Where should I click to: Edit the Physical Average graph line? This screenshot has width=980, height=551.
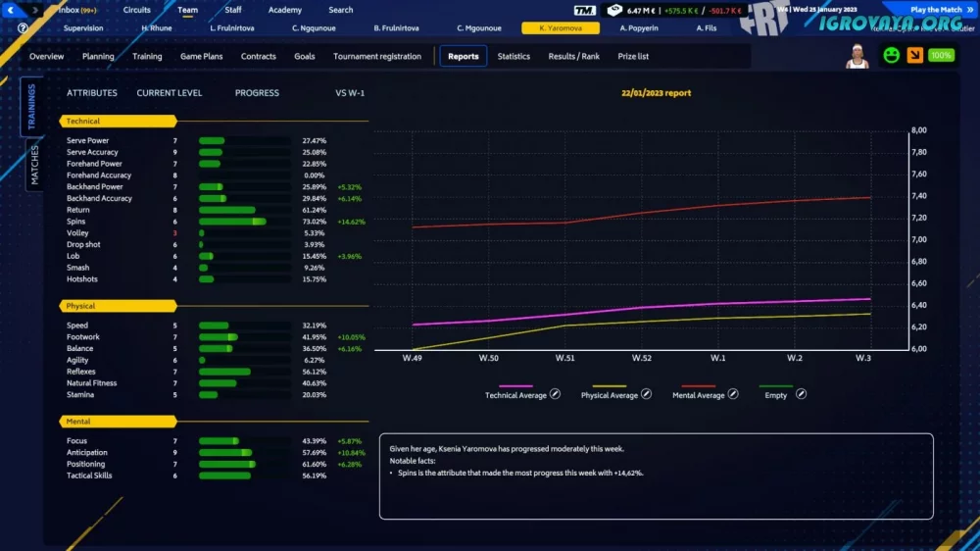pyautogui.click(x=646, y=394)
